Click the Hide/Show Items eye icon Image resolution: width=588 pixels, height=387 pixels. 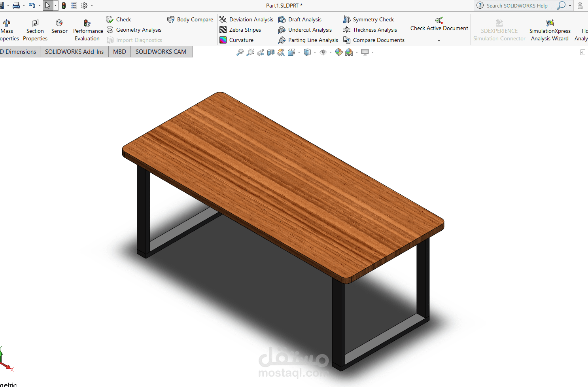tap(323, 52)
